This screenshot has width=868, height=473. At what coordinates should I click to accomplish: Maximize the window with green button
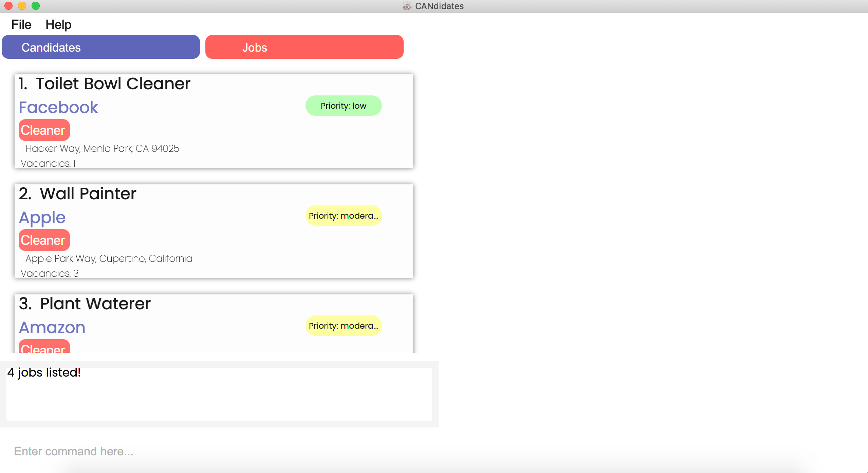point(36,6)
